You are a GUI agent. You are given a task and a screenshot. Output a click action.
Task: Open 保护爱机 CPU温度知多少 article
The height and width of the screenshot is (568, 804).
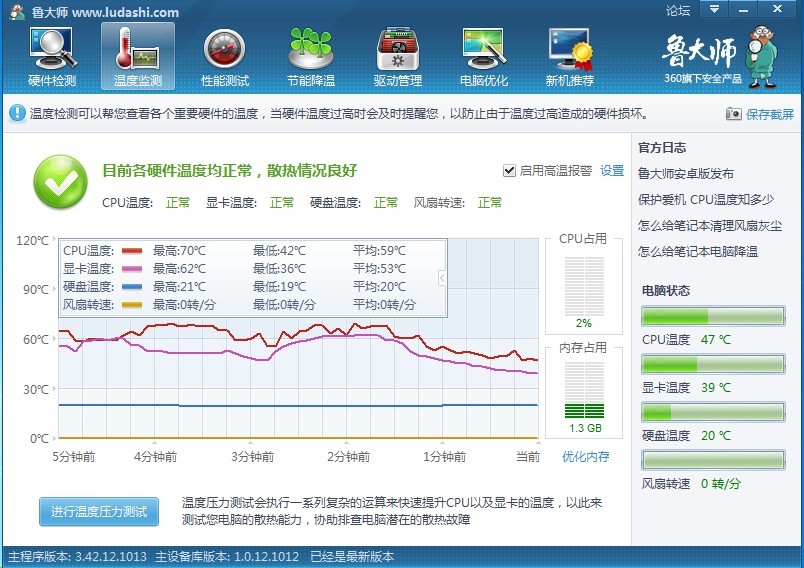coord(706,199)
